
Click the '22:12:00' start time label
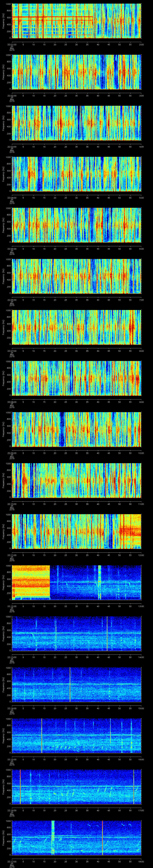pyautogui.click(x=12, y=606)
